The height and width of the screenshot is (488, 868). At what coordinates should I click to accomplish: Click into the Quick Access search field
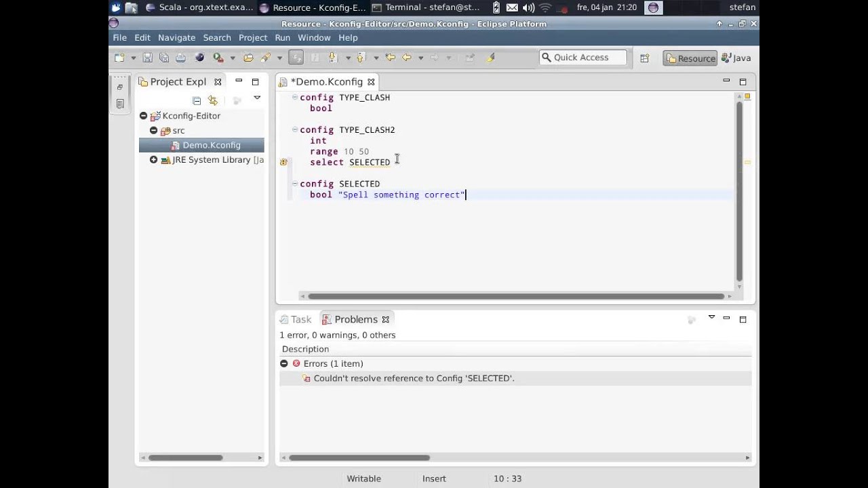click(x=583, y=58)
